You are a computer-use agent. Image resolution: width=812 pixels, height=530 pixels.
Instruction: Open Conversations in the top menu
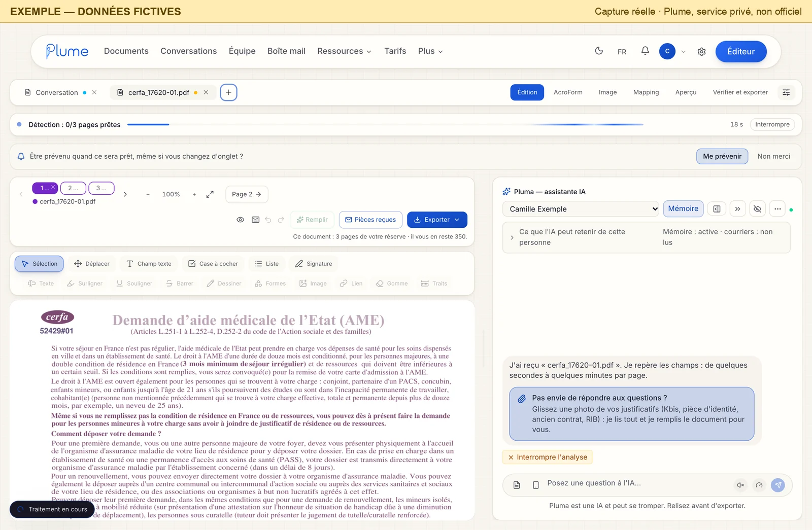click(x=189, y=51)
